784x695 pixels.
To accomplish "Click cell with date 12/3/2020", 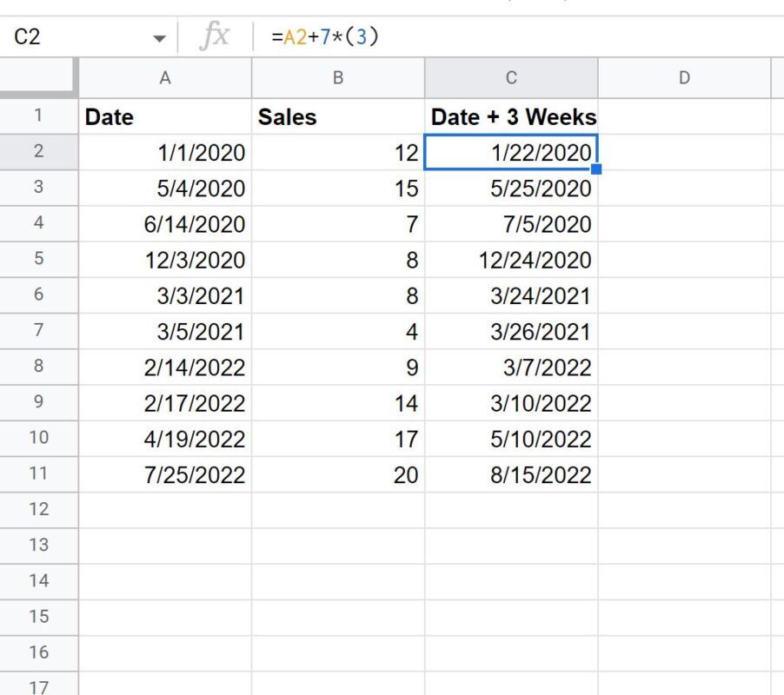I will point(165,260).
